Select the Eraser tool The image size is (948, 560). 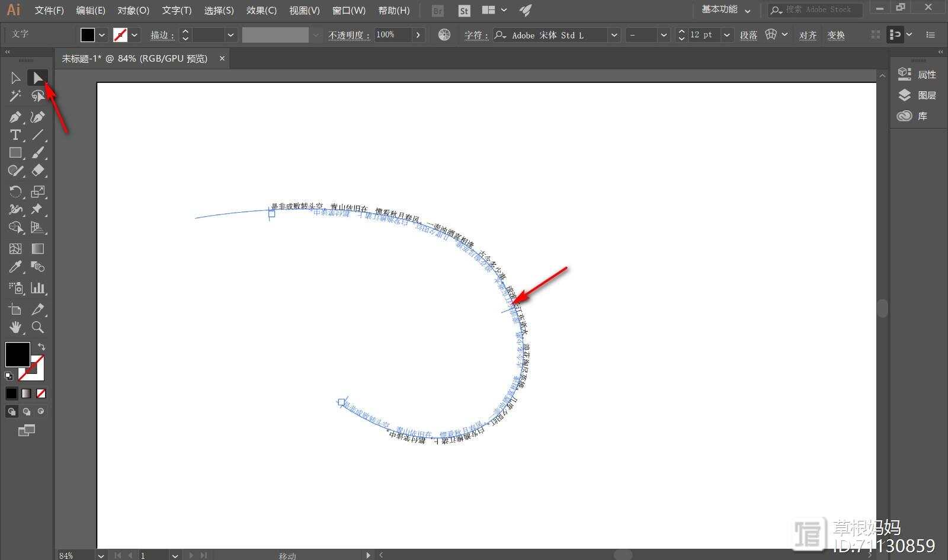point(37,171)
